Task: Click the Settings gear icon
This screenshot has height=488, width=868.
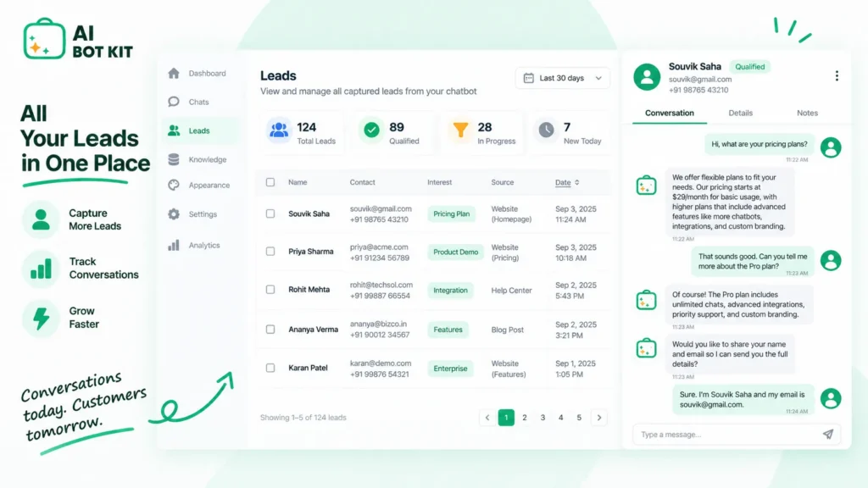Action: coord(174,214)
